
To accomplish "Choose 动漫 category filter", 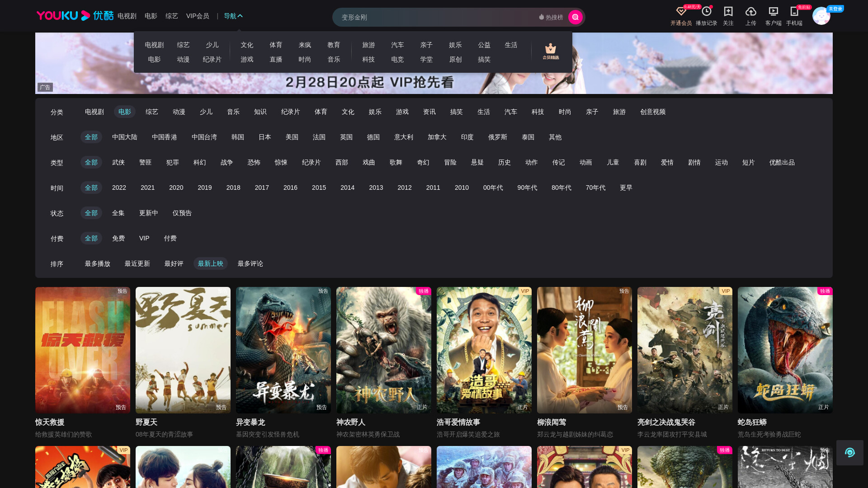I will (x=179, y=112).
